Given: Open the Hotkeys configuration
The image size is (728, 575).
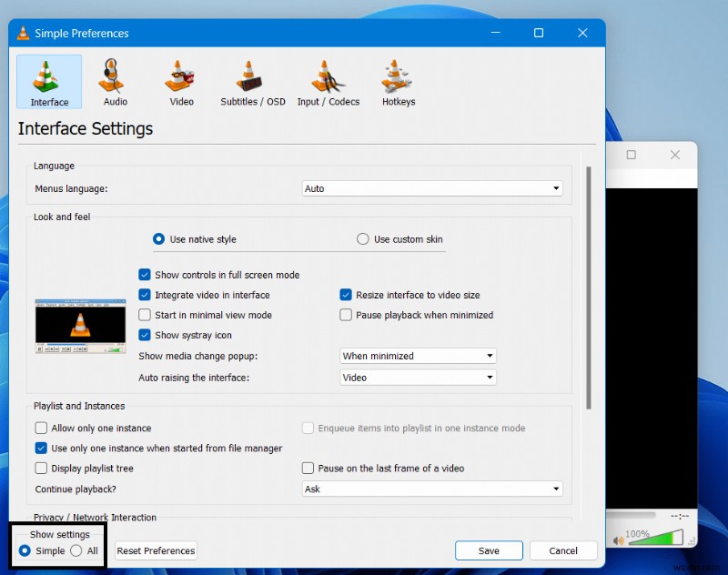Looking at the screenshot, I should point(398,81).
